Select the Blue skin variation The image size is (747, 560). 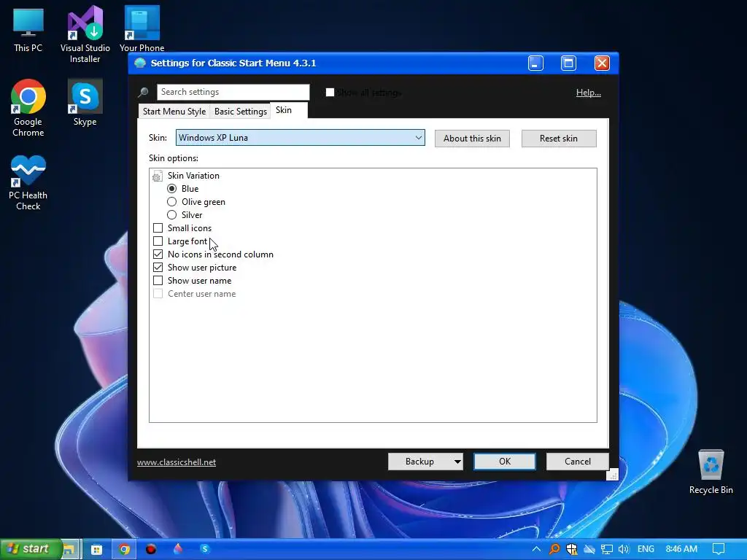172,189
